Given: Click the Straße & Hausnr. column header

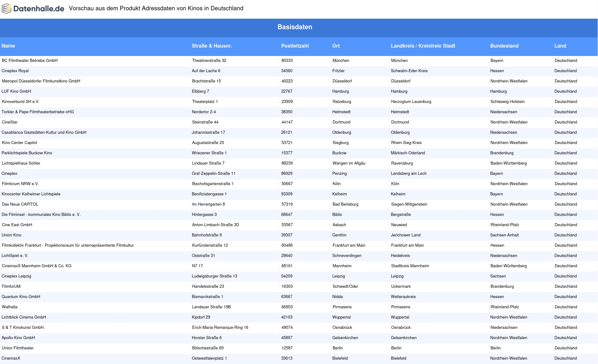Looking at the screenshot, I should (212, 46).
